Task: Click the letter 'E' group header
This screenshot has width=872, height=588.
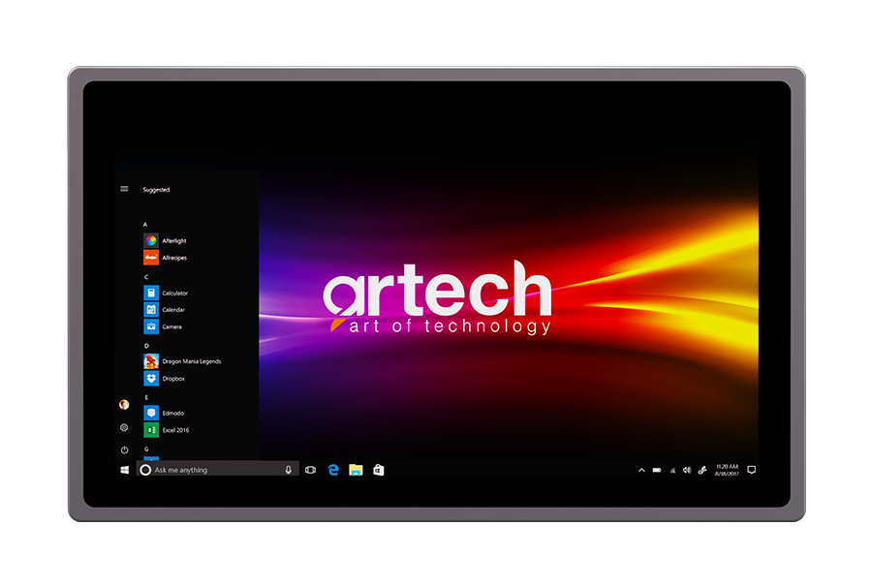Action: coord(146,397)
